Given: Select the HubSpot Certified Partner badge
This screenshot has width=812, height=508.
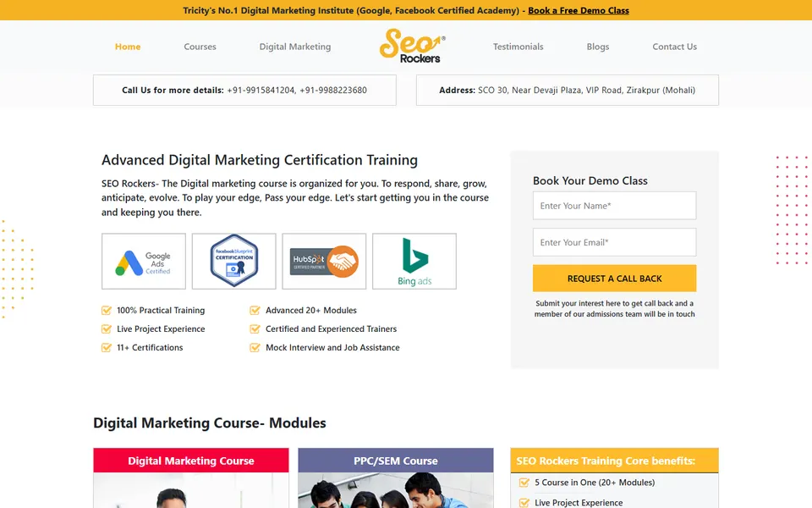Looking at the screenshot, I should coord(324,262).
